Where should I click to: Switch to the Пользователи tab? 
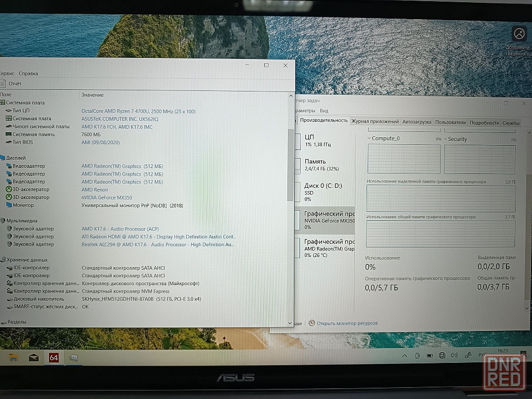[x=450, y=122]
